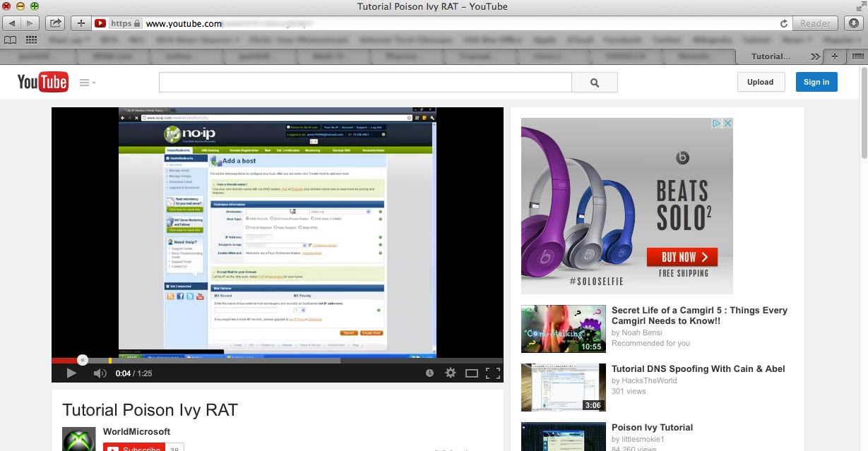
Task: Switch player to theater mode
Action: tap(471, 373)
